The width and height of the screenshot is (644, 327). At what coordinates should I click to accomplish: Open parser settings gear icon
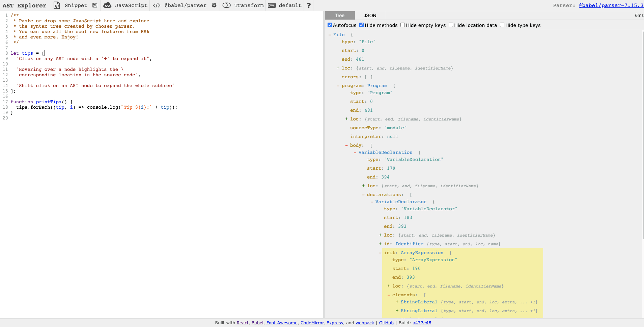[214, 5]
